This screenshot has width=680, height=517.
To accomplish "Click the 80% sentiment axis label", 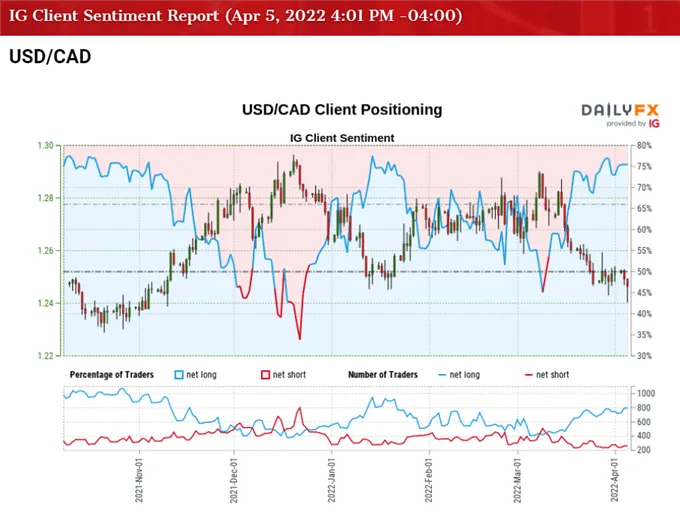I will point(644,146).
